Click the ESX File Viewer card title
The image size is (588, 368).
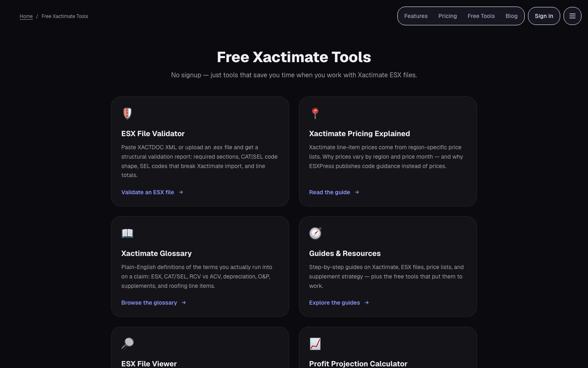click(x=149, y=364)
